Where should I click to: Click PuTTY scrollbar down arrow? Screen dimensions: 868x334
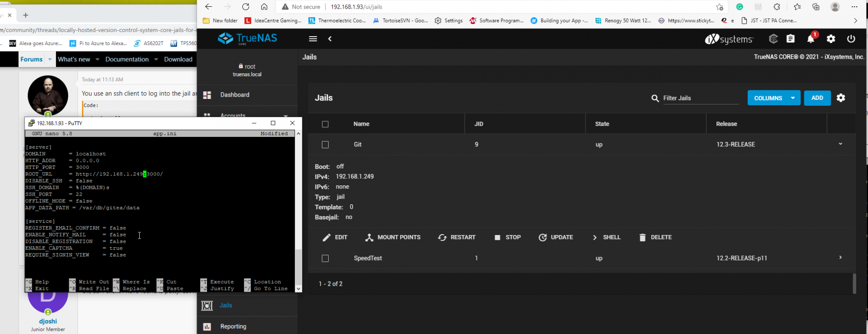click(x=298, y=289)
